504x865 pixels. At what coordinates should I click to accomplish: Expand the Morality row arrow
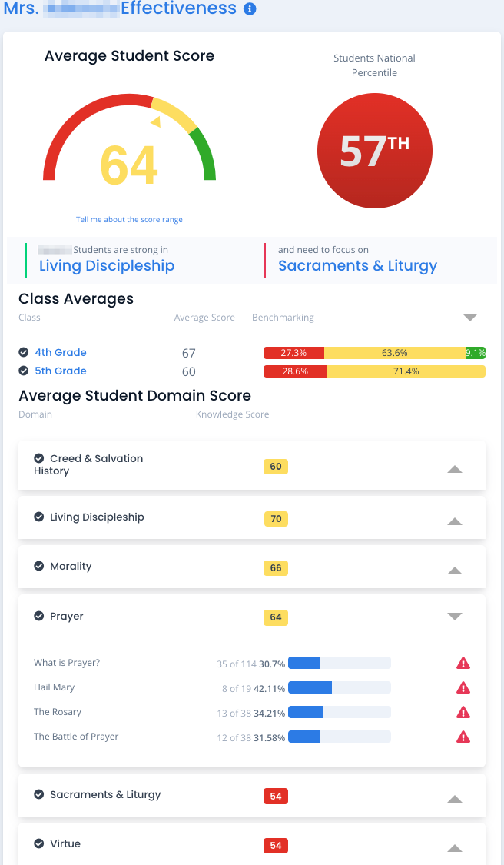455,571
